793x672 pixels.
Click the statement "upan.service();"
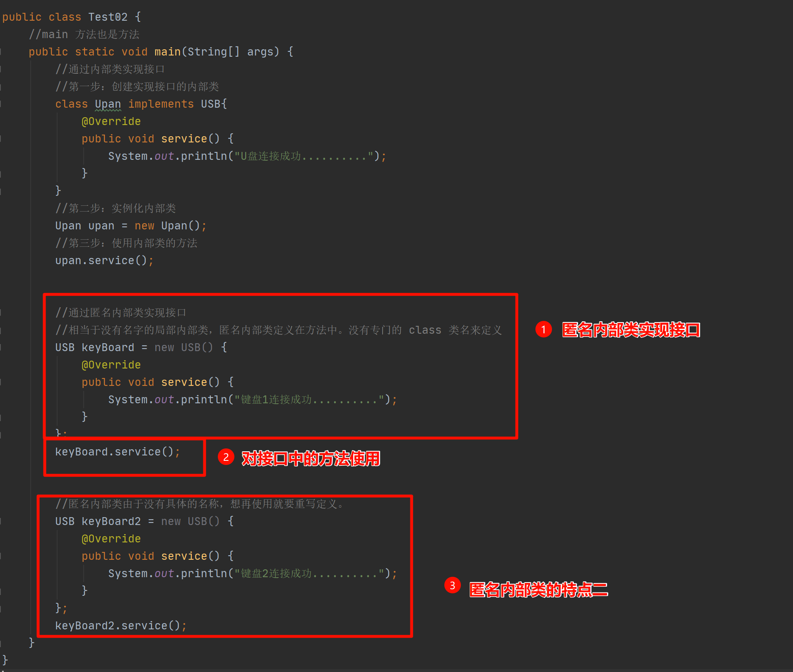click(x=104, y=260)
